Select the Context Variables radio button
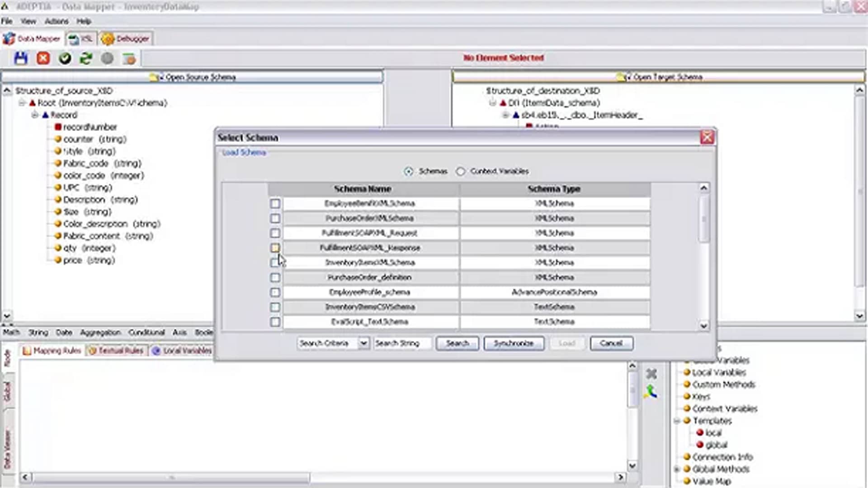The width and height of the screenshot is (868, 488). click(460, 172)
